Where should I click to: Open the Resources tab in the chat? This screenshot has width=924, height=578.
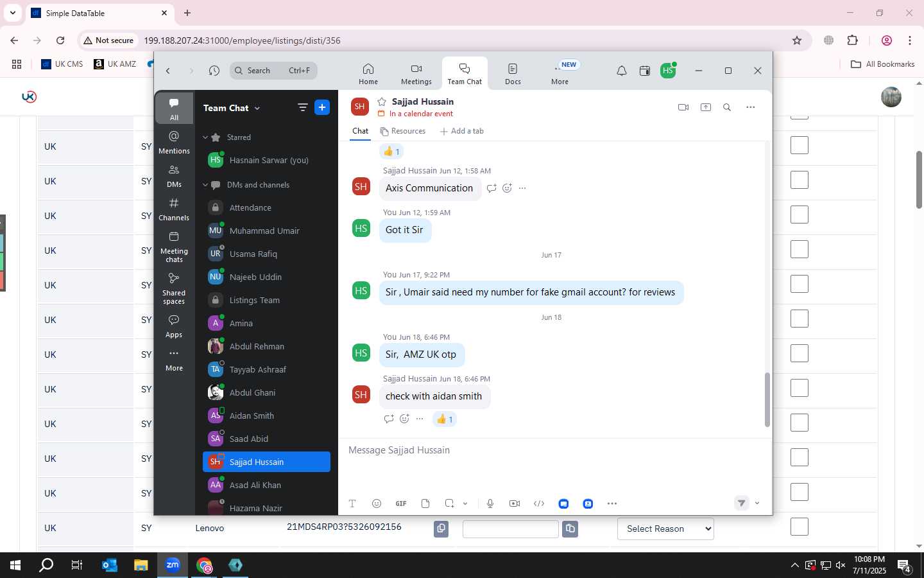pos(403,131)
